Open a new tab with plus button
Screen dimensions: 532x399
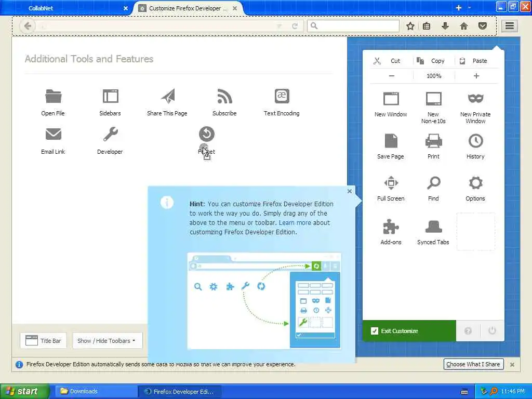pos(459,8)
